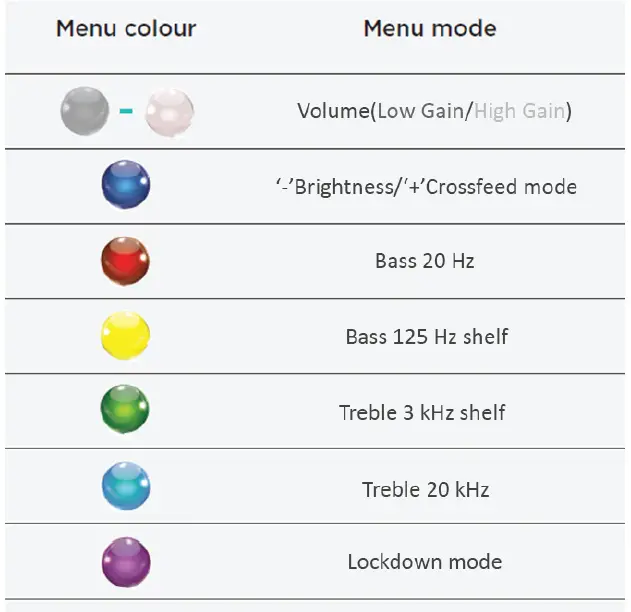The image size is (631, 612).
Task: Click the Menu mode column header
Action: [x=429, y=28]
